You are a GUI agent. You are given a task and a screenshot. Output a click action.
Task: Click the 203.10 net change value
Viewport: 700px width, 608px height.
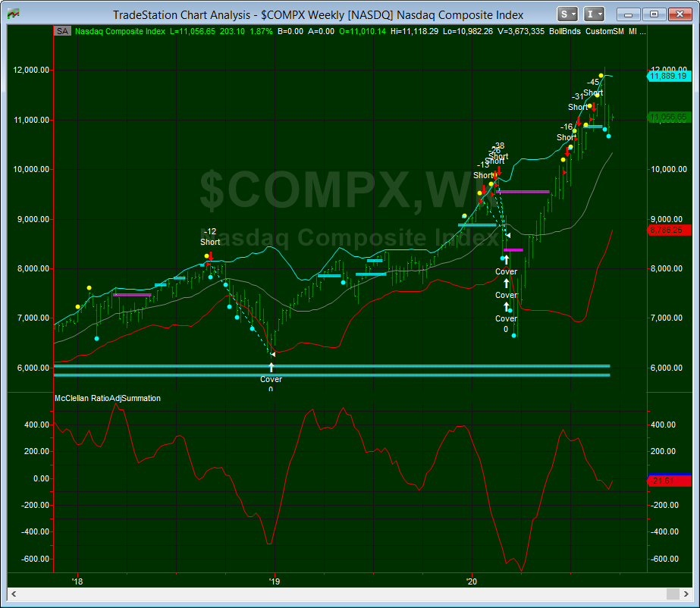(232, 31)
